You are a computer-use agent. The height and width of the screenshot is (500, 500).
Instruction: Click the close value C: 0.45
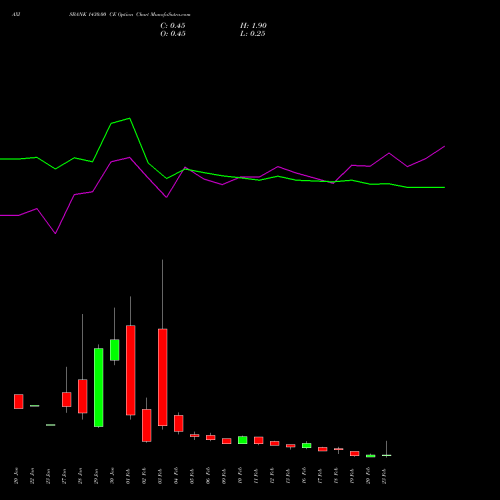(x=173, y=26)
